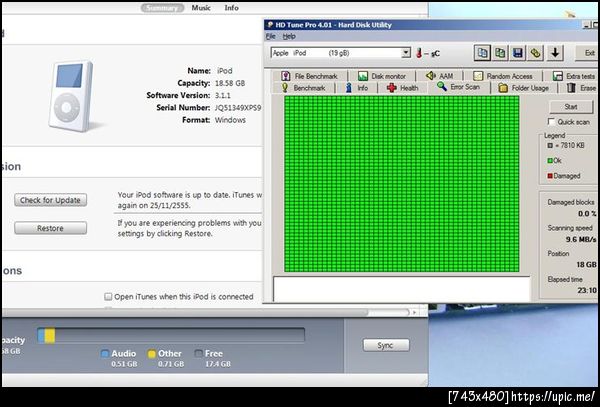Click the scanning speed 9.6 MB/s value

(x=581, y=239)
